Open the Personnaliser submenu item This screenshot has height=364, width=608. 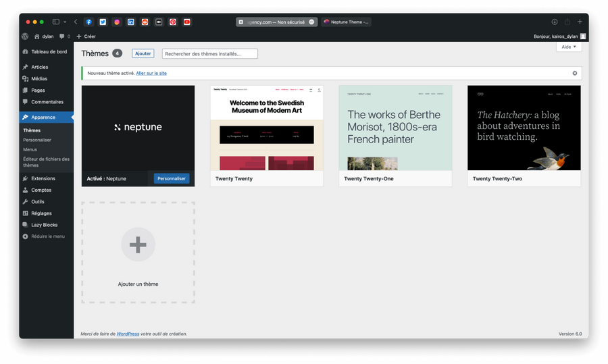tap(37, 140)
